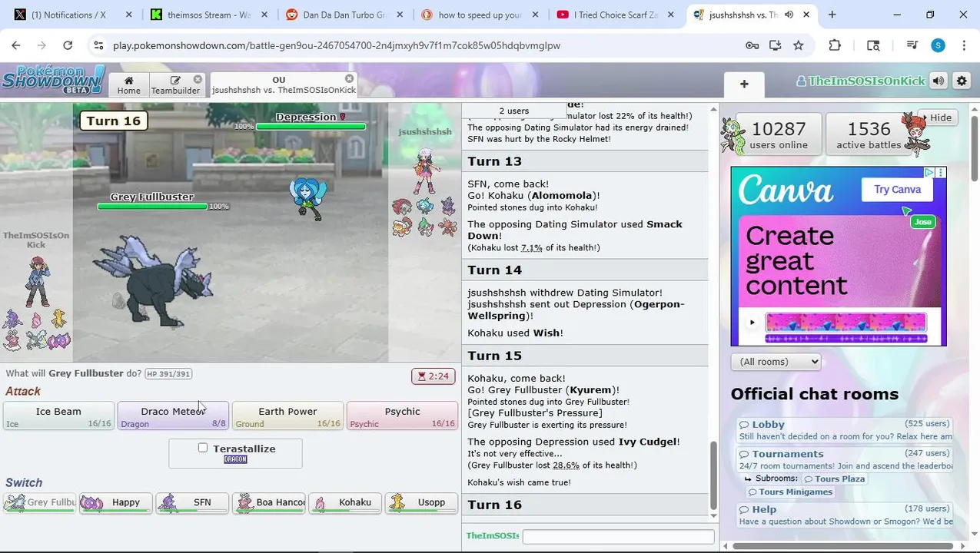Switch to Boa Hancock
Image resolution: width=980 pixels, height=553 pixels.
[x=268, y=502]
